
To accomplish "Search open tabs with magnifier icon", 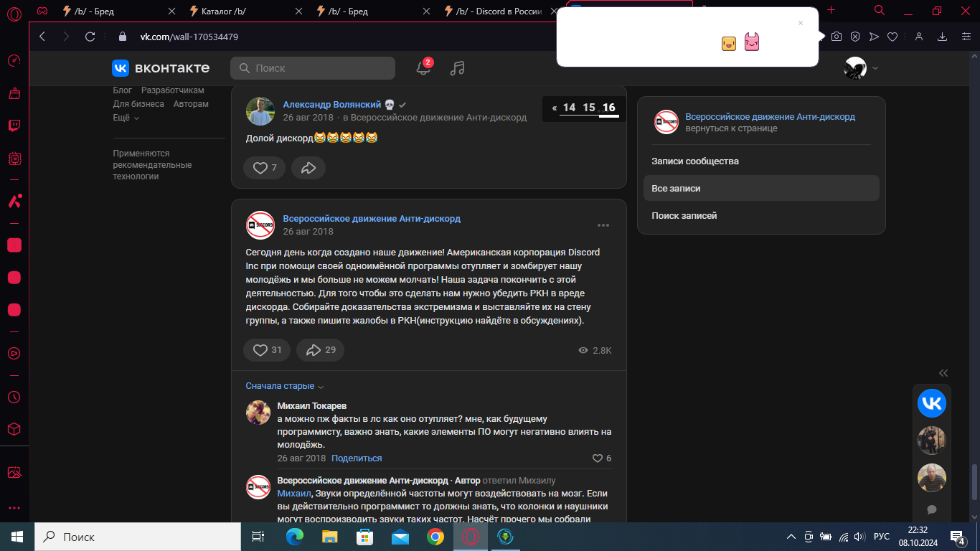I will 880,10.
